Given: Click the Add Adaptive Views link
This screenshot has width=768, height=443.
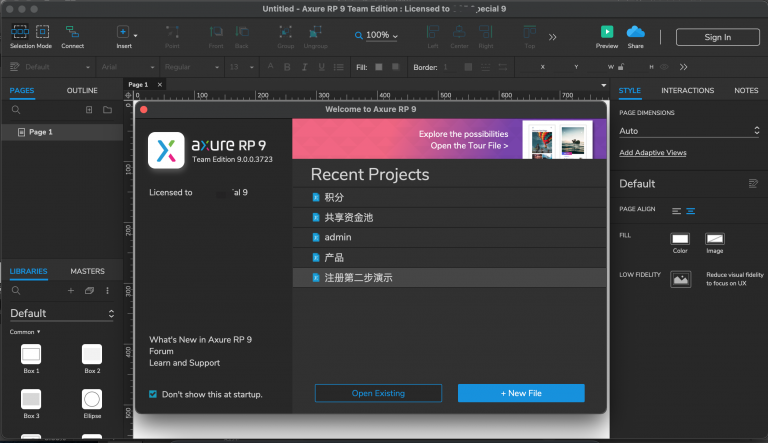Looking at the screenshot, I should (x=652, y=152).
